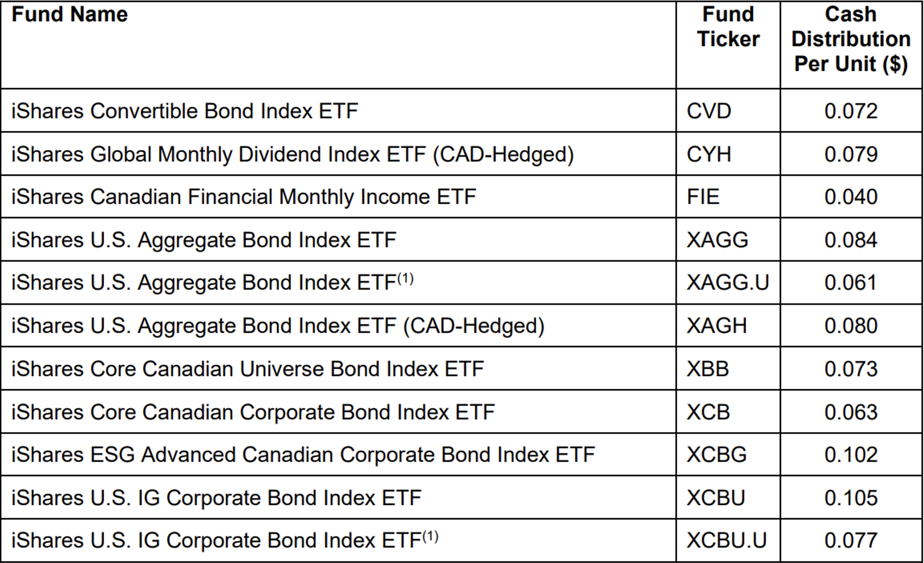
Task: Click the Fund Ticker column header
Action: click(x=728, y=27)
